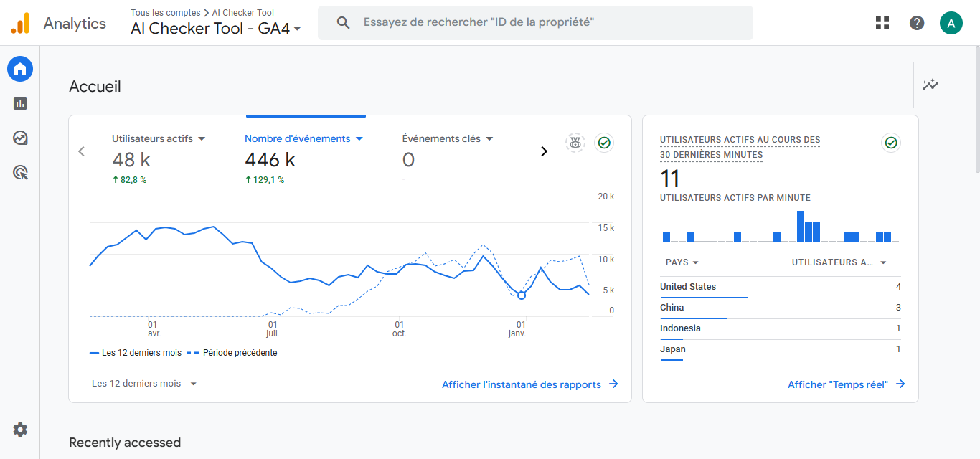Screen dimensions: 980x459
Task: Open the Admin settings gear icon
Action: point(20,430)
